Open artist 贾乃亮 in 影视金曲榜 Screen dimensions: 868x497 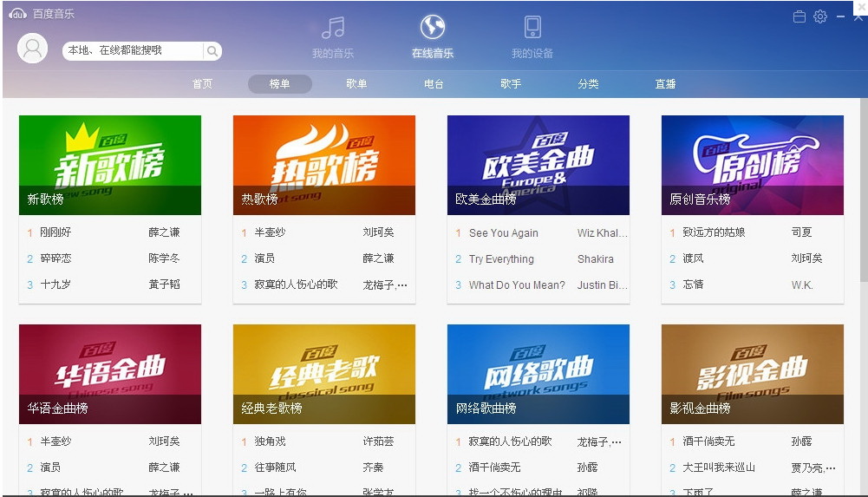click(813, 468)
